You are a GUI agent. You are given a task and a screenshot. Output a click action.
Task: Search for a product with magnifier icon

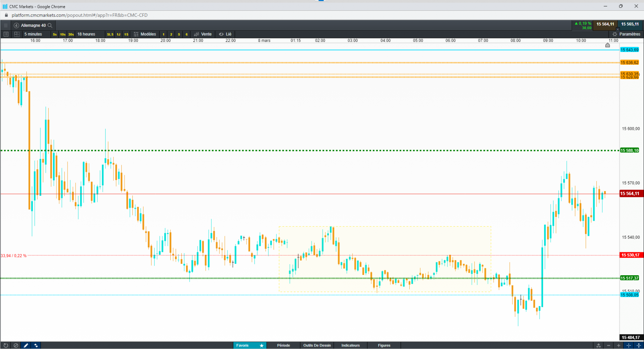(50, 25)
